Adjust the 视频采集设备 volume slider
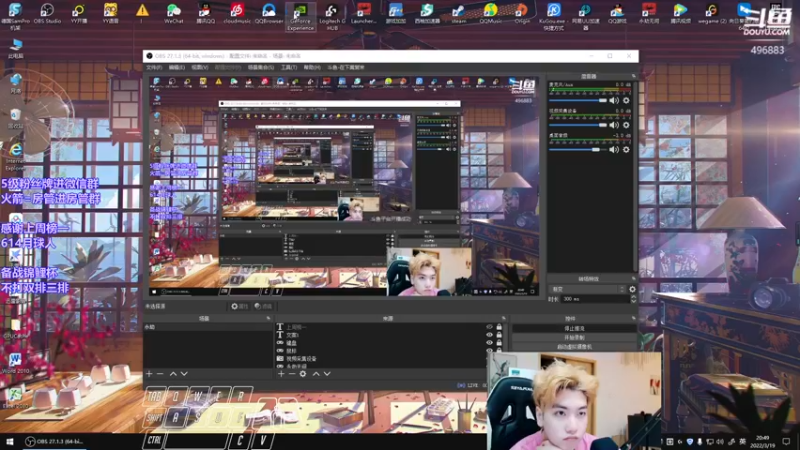The height and width of the screenshot is (450, 800). tap(578, 125)
